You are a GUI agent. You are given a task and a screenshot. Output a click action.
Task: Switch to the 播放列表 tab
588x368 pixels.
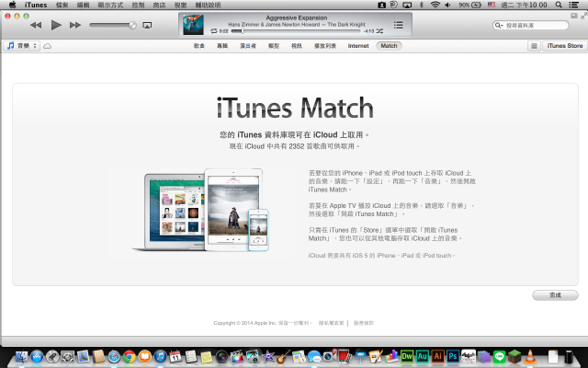tap(325, 46)
